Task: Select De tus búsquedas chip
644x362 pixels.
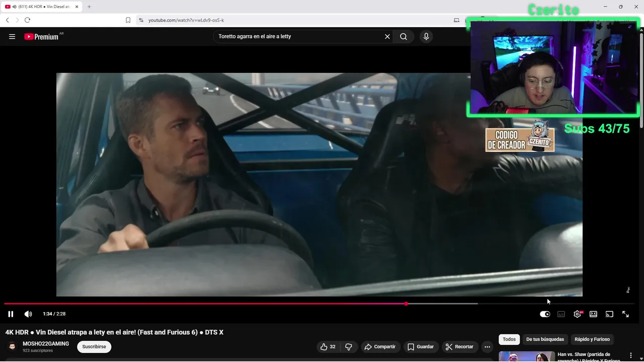Action: (545, 339)
